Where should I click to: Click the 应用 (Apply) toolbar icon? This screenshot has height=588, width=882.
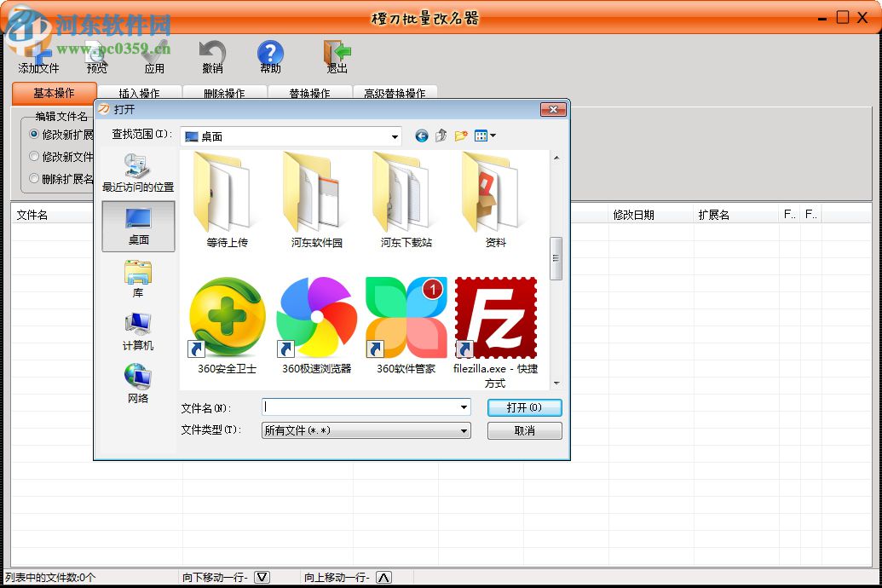click(x=153, y=53)
